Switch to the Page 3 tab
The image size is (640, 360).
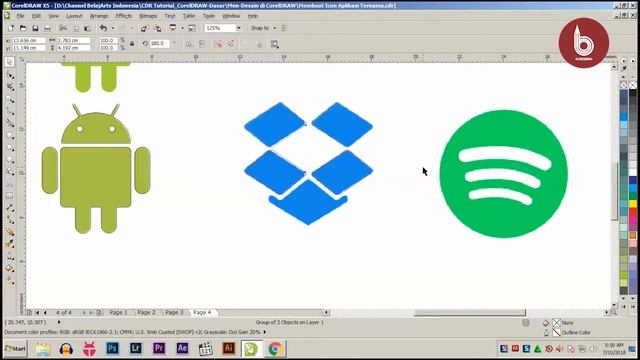click(174, 312)
